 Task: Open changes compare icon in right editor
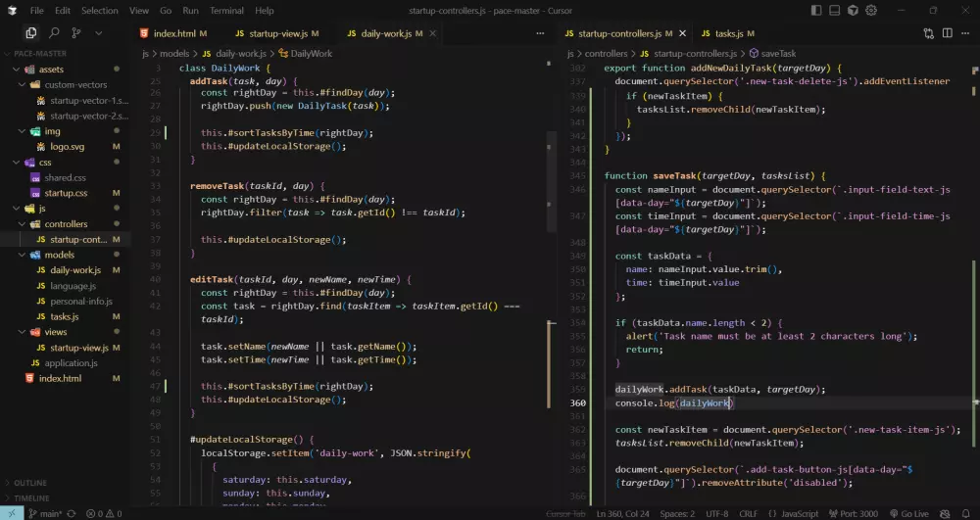tap(929, 33)
